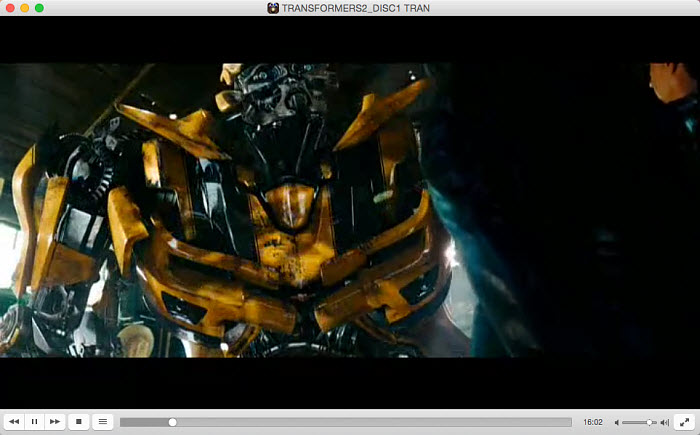Pause the movie playback
This screenshot has width=700, height=435.
click(x=34, y=422)
